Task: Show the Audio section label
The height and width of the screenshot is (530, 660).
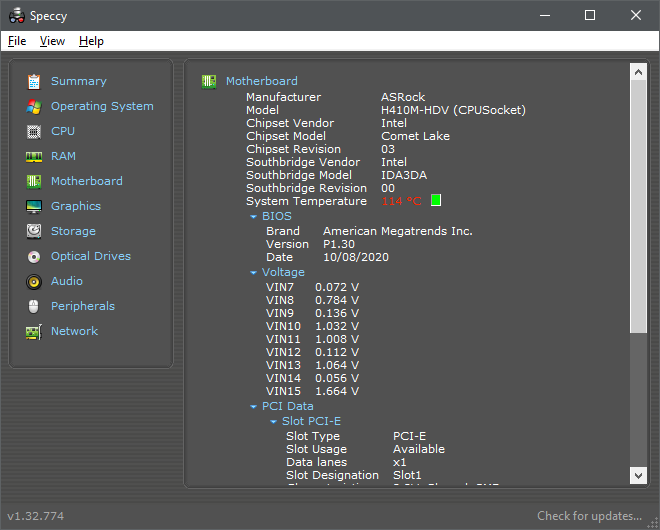Action: click(67, 281)
